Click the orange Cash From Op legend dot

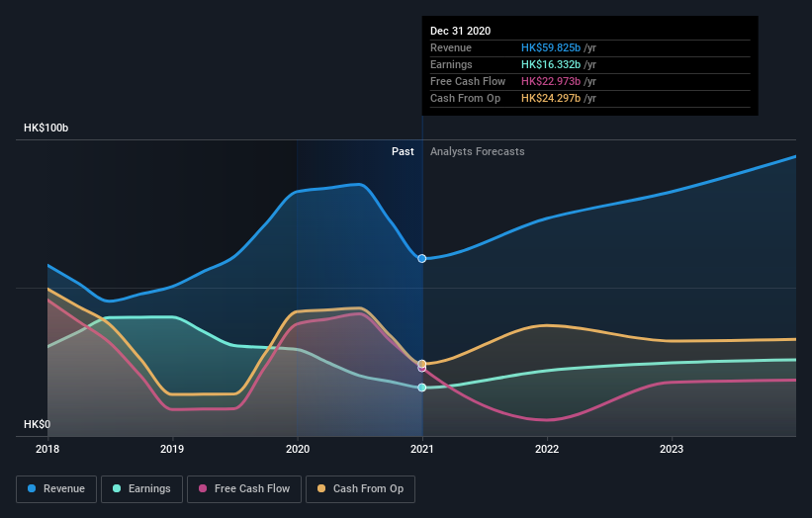(321, 488)
